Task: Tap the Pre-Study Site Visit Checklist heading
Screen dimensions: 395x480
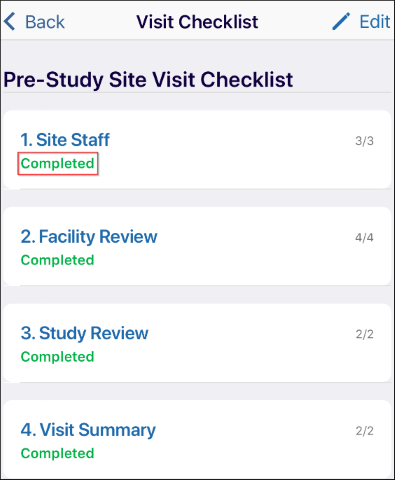Action: (x=148, y=80)
